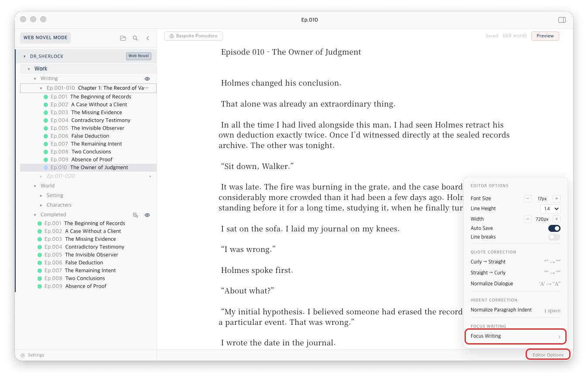Viewport: 588px width, 379px height.
Task: Click the search magnifier icon in sidebar
Action: point(135,38)
